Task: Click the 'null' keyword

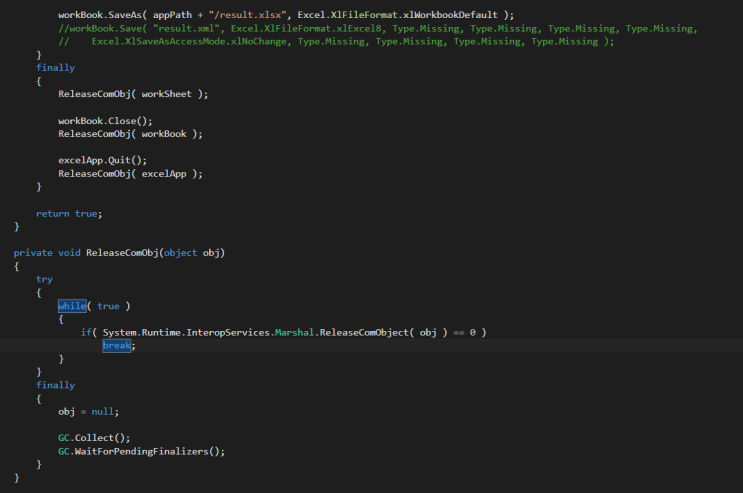Action: point(102,412)
